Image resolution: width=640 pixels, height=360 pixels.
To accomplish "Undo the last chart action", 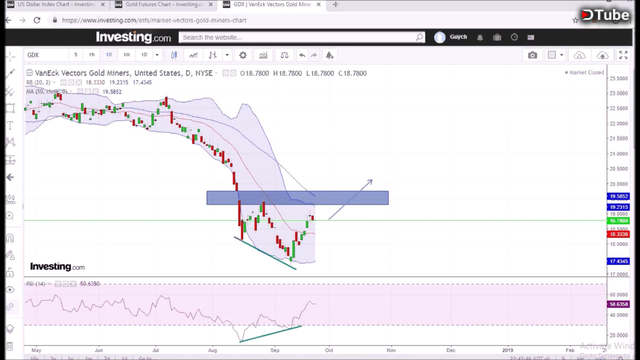I will coord(302,55).
